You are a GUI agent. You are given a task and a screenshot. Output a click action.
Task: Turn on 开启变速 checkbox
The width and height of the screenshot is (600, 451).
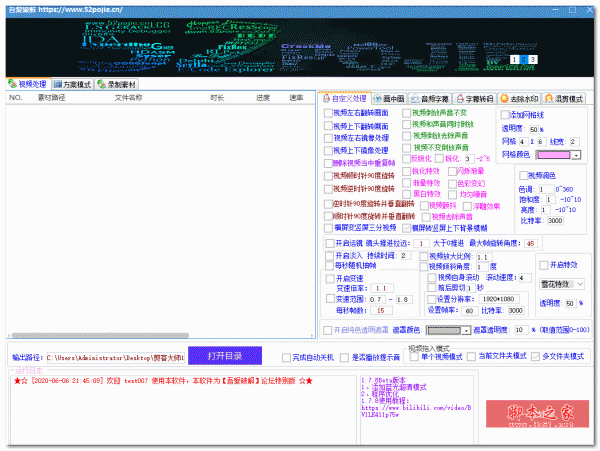coord(330,278)
